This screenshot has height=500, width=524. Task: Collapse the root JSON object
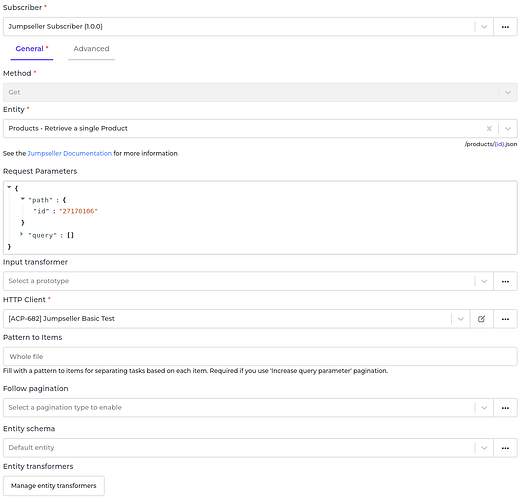(9, 188)
